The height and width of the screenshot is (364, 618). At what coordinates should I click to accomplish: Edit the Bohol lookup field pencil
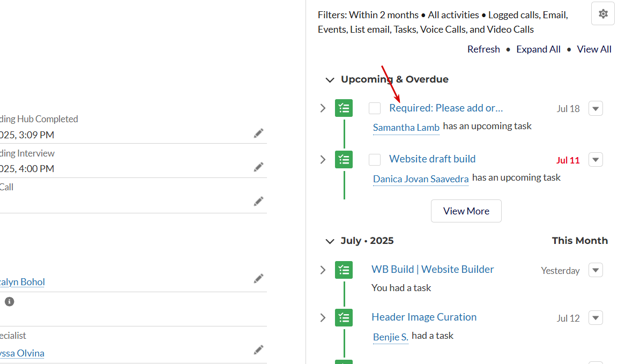pos(258,279)
